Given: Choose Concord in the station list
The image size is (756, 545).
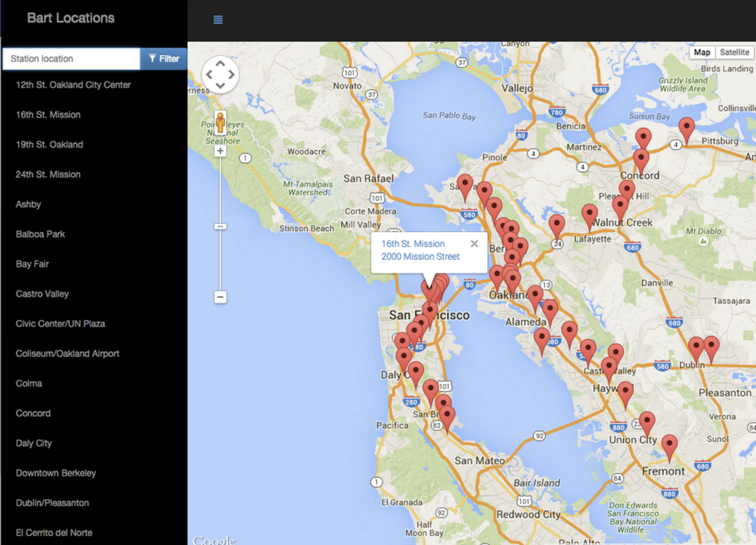Looking at the screenshot, I should point(33,413).
